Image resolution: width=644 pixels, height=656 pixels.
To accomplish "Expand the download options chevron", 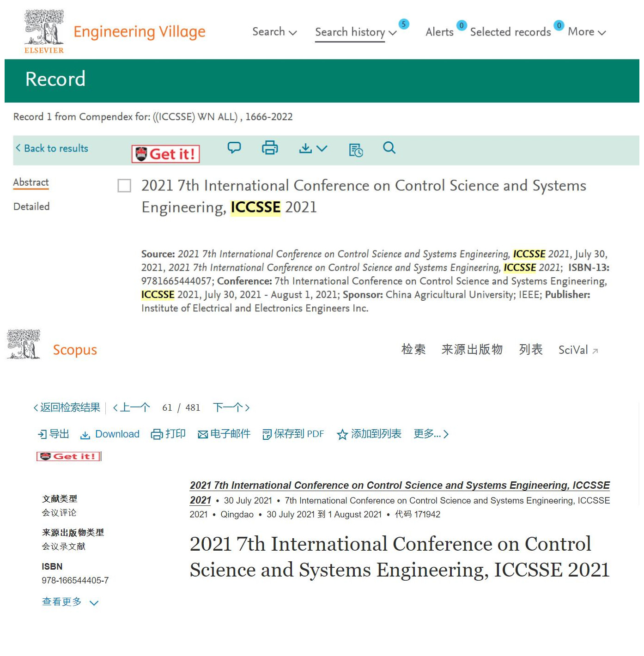I will click(x=322, y=148).
